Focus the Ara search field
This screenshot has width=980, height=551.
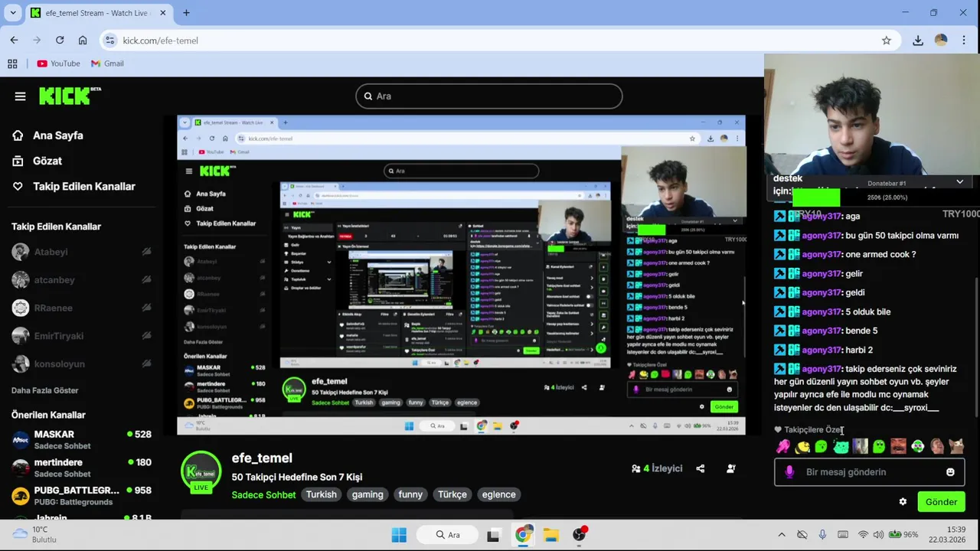pos(488,96)
